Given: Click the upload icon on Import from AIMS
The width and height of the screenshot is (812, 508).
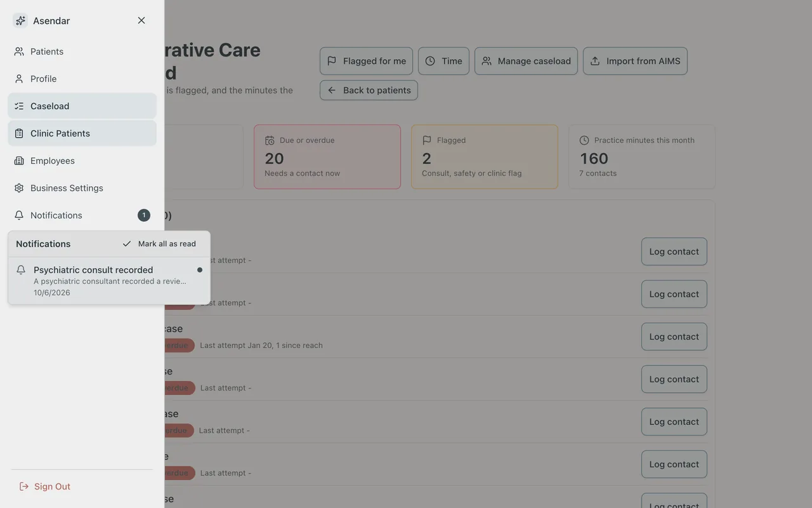Looking at the screenshot, I should (x=595, y=61).
